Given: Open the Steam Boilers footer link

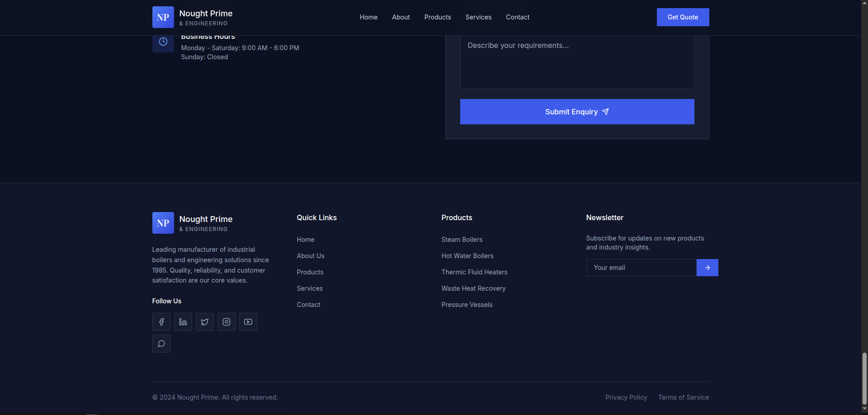Looking at the screenshot, I should 462,240.
